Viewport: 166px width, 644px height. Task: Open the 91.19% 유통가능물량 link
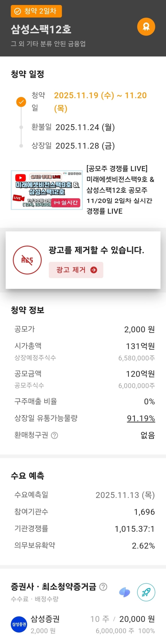click(141, 418)
